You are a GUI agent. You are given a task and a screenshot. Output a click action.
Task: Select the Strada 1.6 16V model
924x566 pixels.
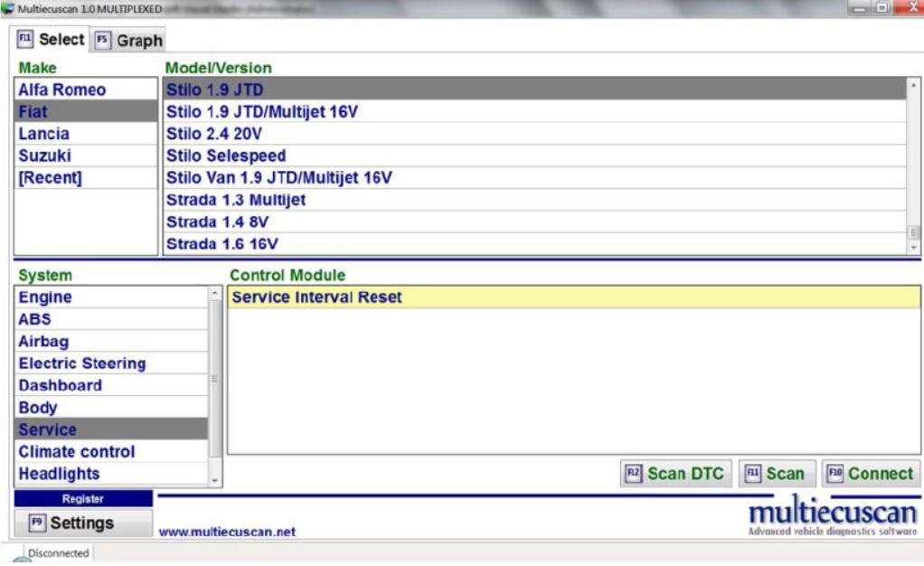click(534, 243)
